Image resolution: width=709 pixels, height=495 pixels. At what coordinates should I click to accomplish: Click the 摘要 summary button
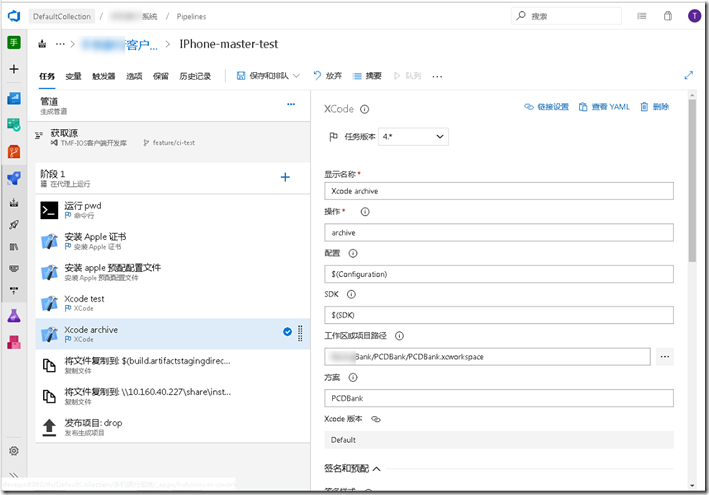(367, 76)
